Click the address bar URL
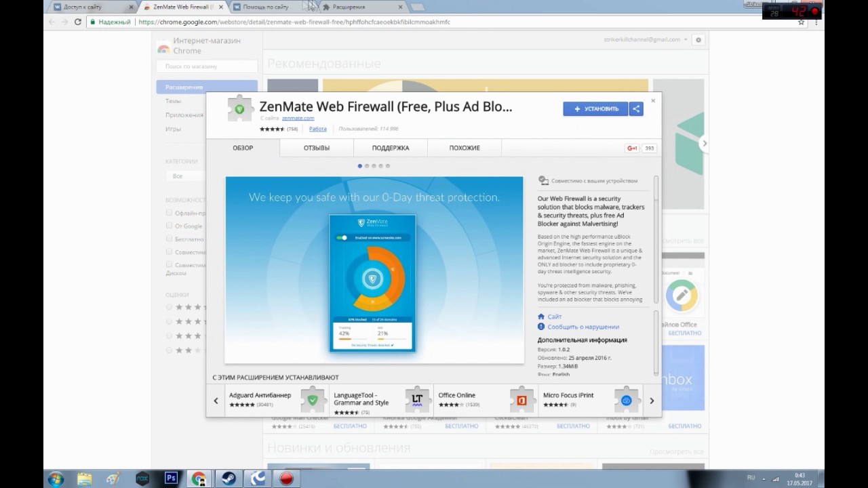868x488 pixels. [x=294, y=22]
